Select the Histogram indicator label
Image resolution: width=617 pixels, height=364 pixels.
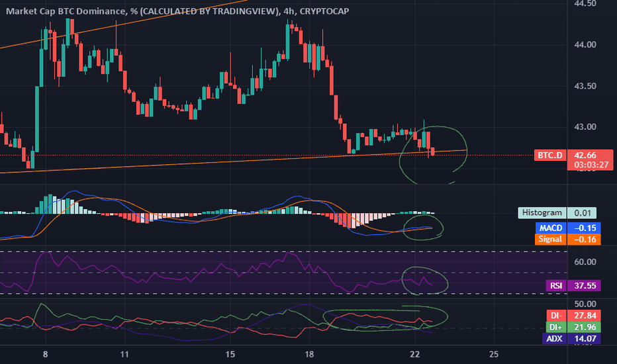542,213
